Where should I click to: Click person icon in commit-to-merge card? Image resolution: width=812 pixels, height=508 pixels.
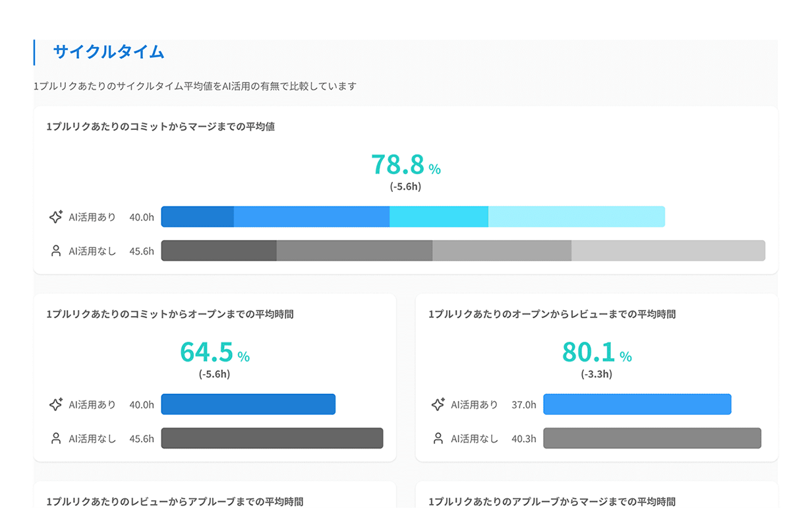(x=56, y=251)
